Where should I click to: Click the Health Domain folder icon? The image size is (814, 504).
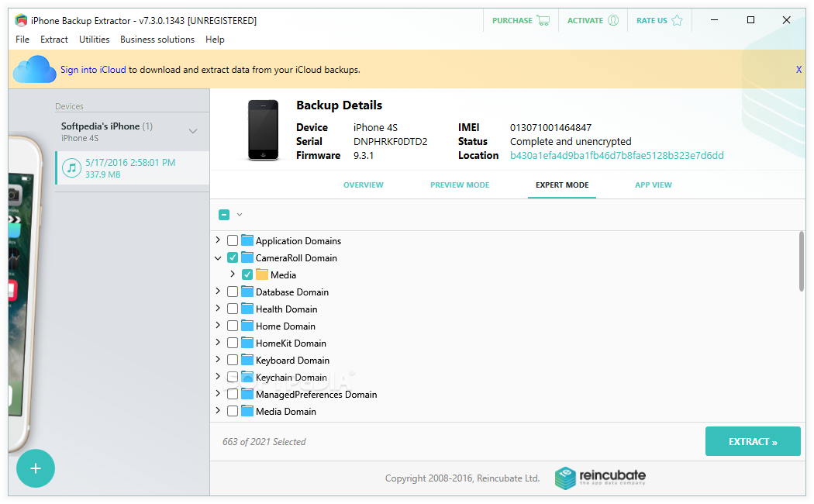coord(247,309)
